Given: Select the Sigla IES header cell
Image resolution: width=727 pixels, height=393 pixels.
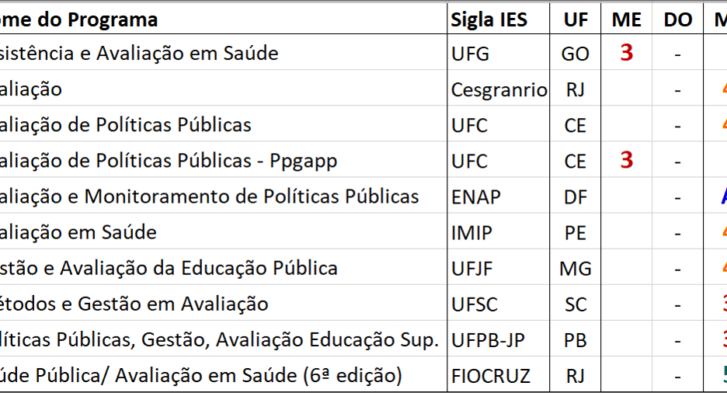Looking at the screenshot, I should (498, 19).
